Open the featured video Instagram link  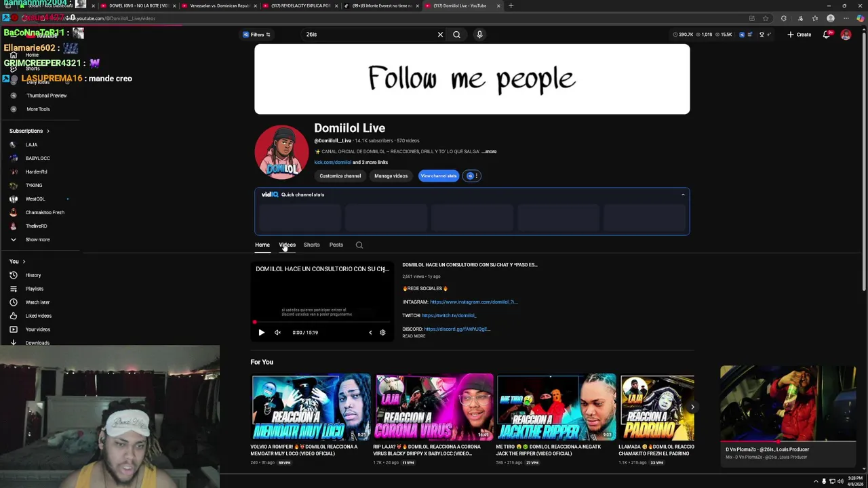click(473, 302)
